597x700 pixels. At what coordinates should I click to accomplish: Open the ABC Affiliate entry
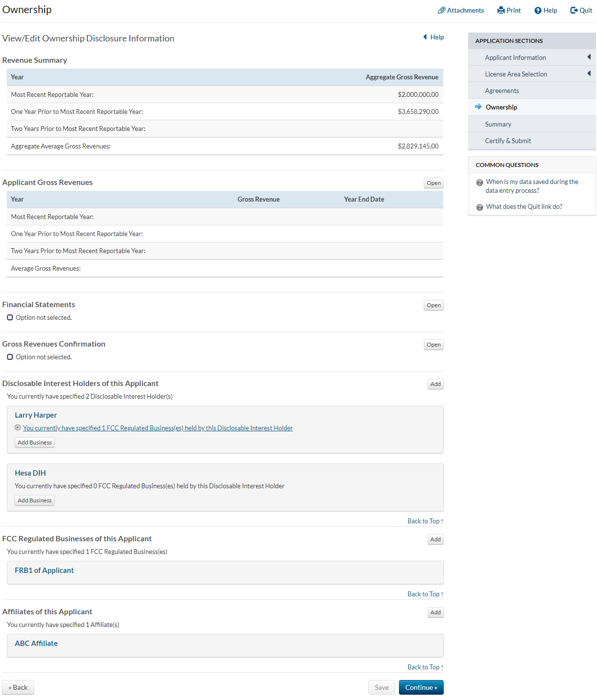point(36,644)
